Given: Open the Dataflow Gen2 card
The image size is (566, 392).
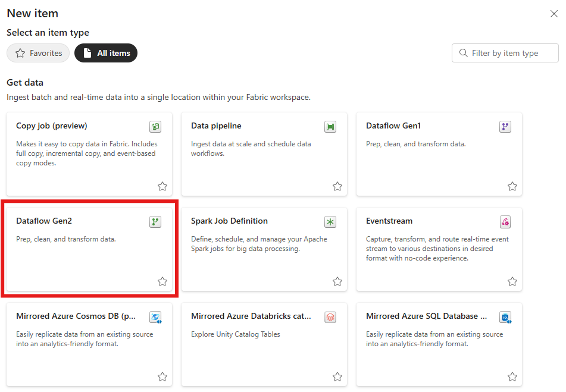Looking at the screenshot, I should coord(89,249).
